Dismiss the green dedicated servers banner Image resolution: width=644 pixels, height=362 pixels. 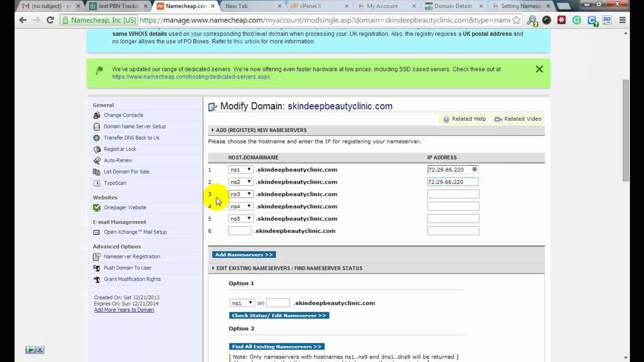[539, 69]
